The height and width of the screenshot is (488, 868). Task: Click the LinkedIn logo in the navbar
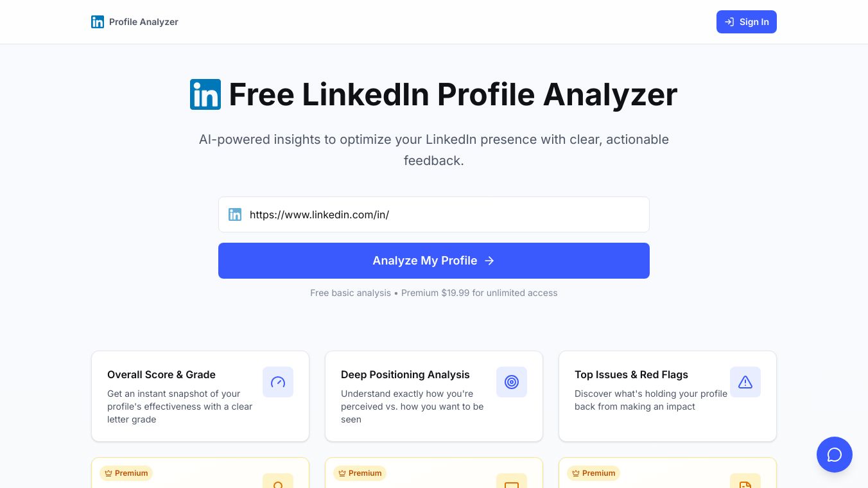click(x=98, y=22)
